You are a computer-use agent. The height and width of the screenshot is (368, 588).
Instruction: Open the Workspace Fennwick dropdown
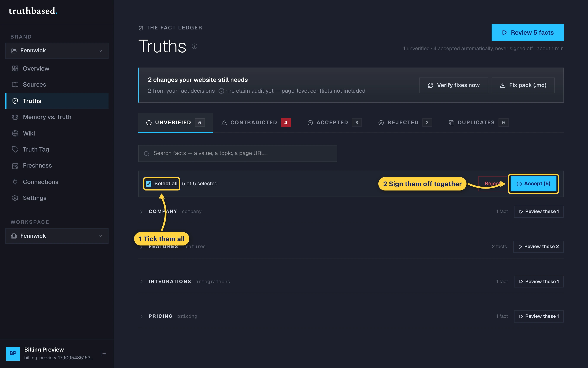pos(57,236)
